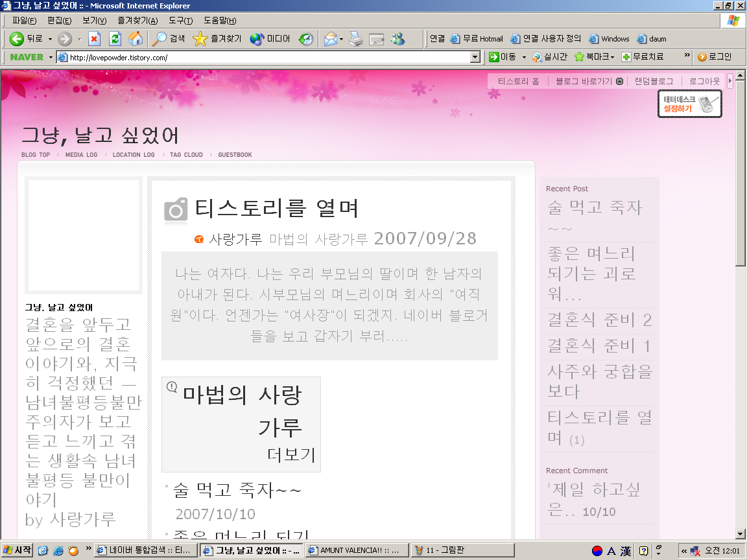Click the vertical scrollbar down arrow

point(741,534)
